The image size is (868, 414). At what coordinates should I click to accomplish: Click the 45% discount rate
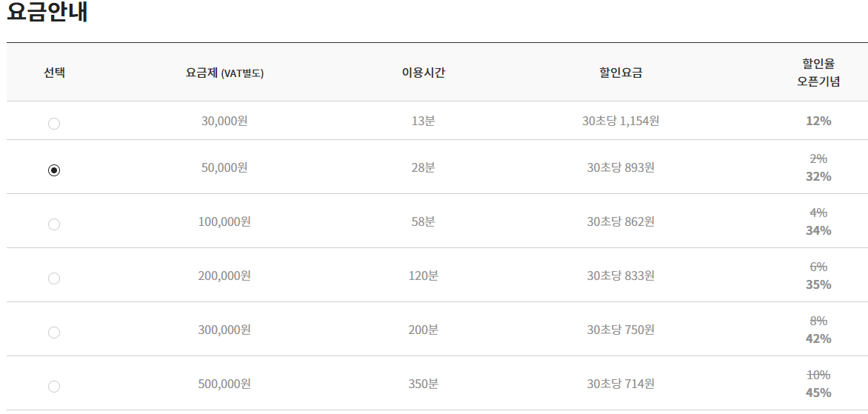(818, 393)
